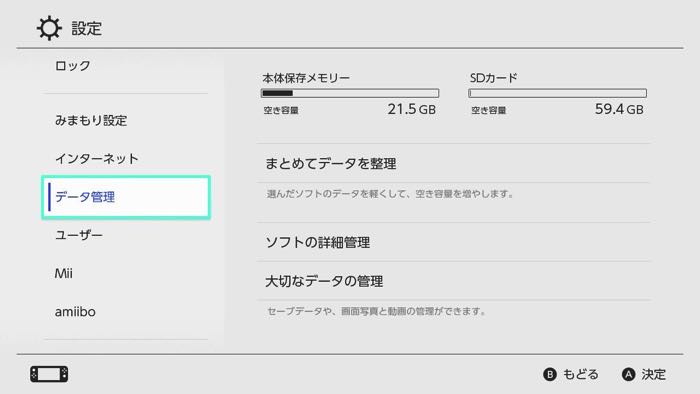Open まとめてデータを整理 option
The height and width of the screenshot is (394, 700).
(453, 163)
